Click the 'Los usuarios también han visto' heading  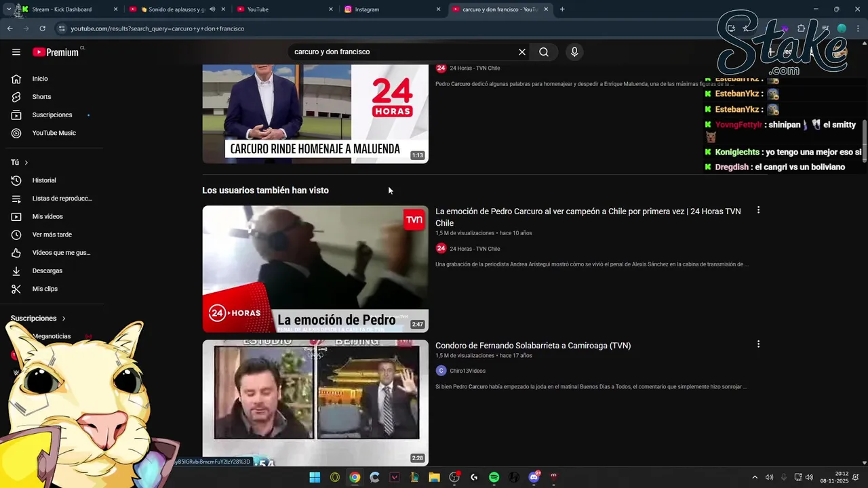click(265, 190)
